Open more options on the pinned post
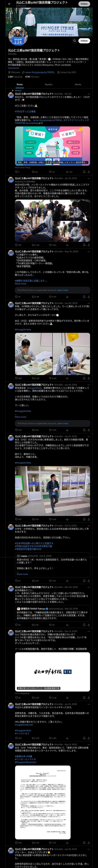 click(89, 94)
